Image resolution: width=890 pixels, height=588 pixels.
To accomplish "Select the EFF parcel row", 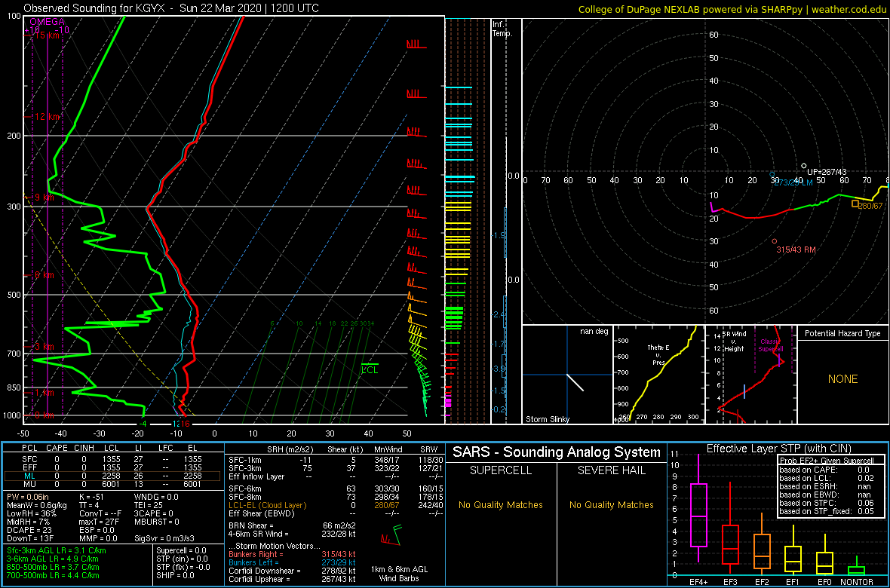I will click(x=113, y=467).
